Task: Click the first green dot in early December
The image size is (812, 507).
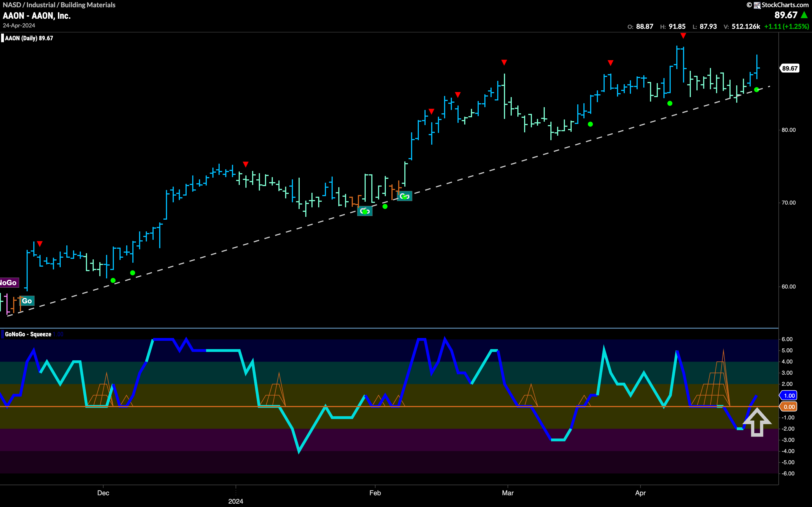Action: (113, 280)
